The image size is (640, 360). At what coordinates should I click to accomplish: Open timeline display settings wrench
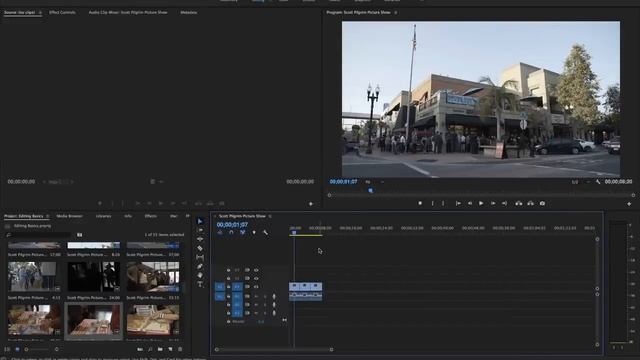point(265,233)
